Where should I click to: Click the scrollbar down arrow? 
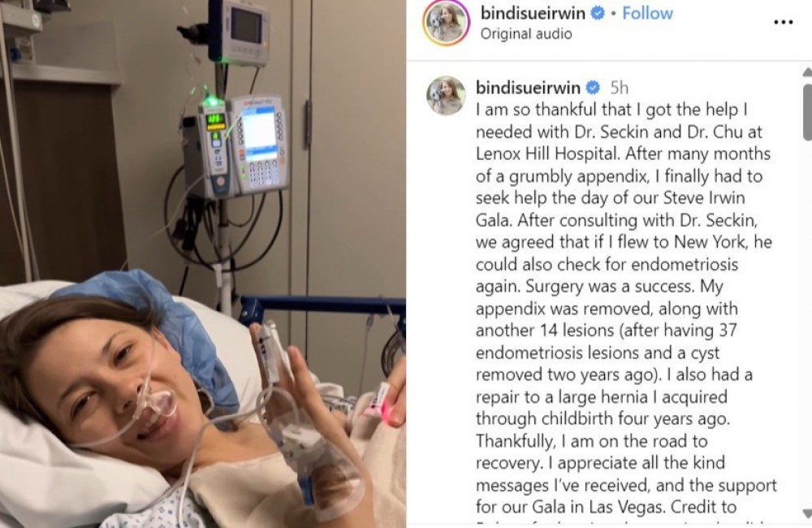807,513
